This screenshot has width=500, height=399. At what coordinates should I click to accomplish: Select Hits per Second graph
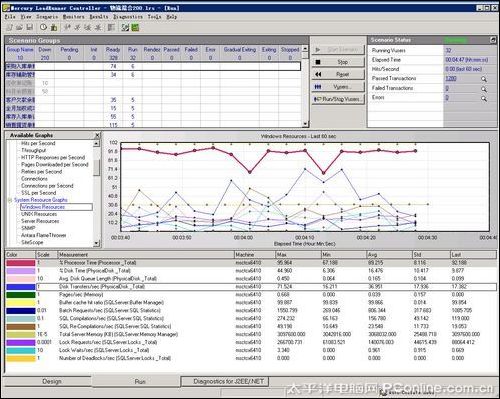pos(38,143)
